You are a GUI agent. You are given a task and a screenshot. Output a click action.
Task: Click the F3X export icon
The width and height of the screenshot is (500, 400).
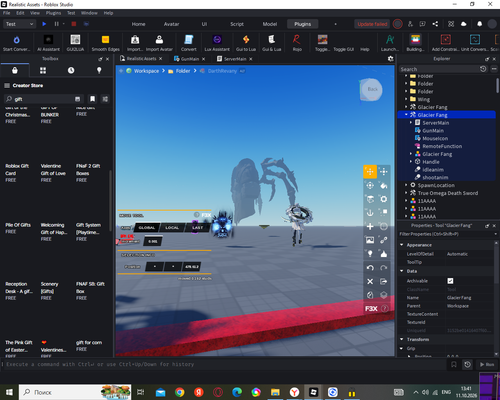tap(384, 282)
